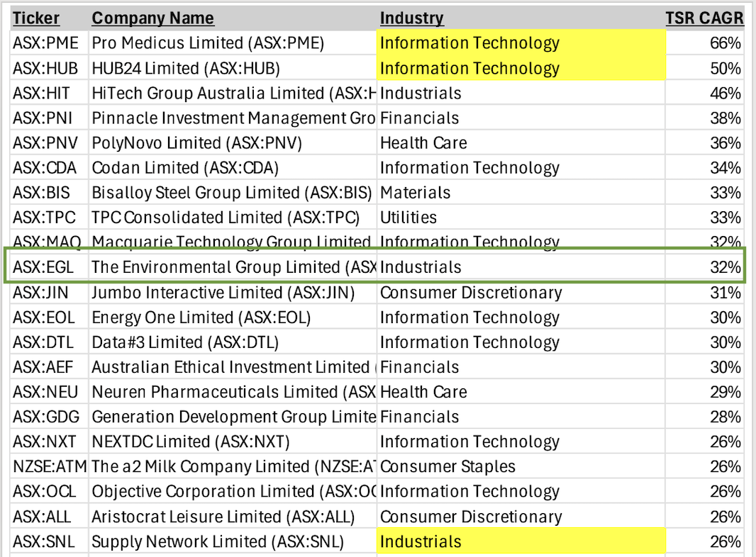Click the 46% value for HiTech Group
The image size is (756, 557).
(725, 94)
